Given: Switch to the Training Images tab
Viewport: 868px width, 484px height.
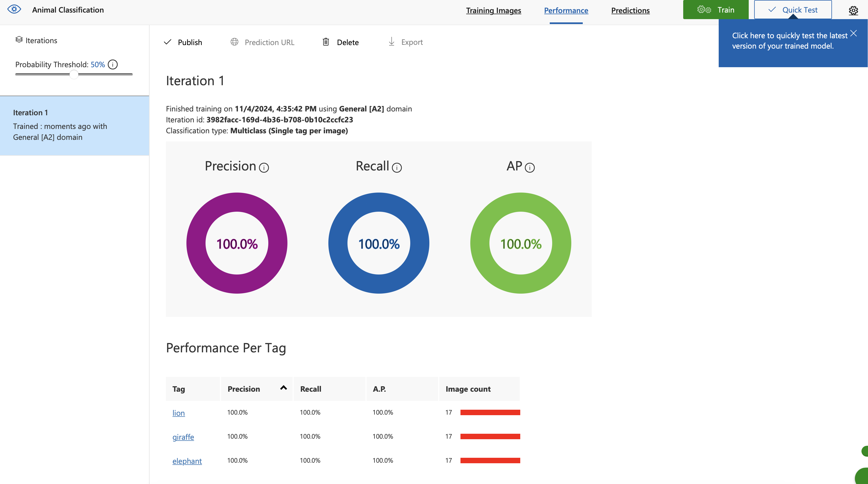Looking at the screenshot, I should (493, 10).
